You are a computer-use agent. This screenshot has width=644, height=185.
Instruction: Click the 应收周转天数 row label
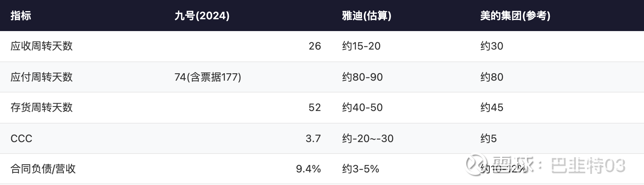coord(42,46)
